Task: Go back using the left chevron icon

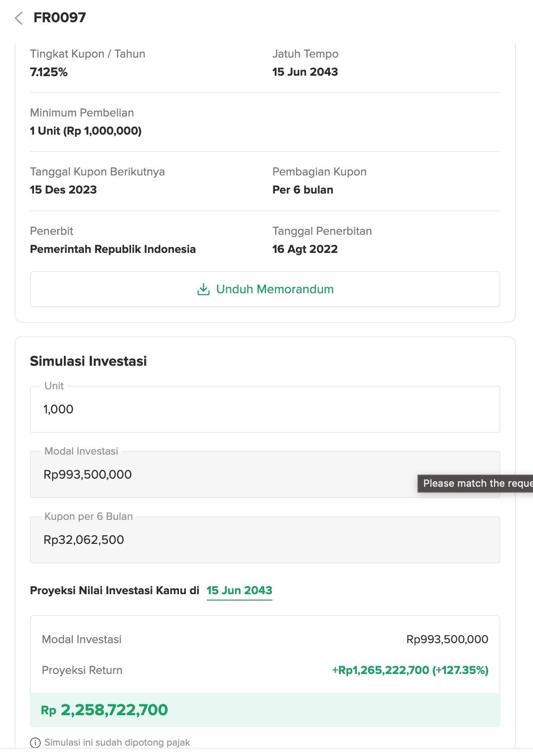Action: point(19,18)
